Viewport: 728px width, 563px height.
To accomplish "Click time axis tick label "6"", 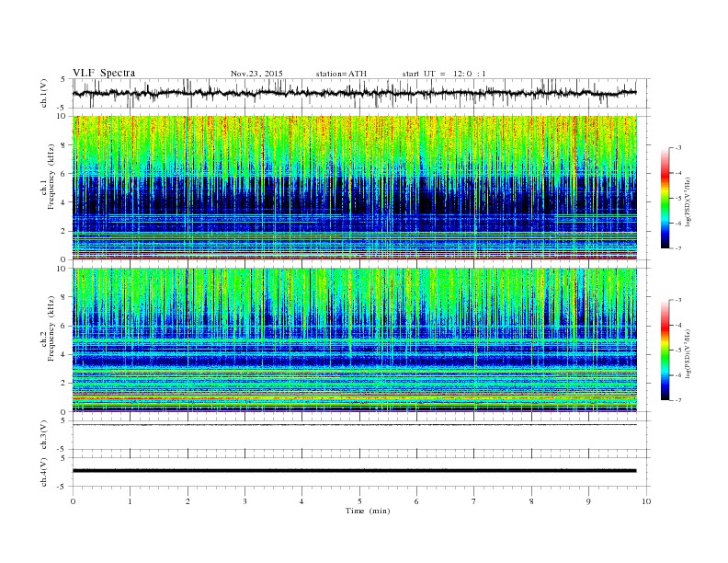I will click(x=416, y=501).
